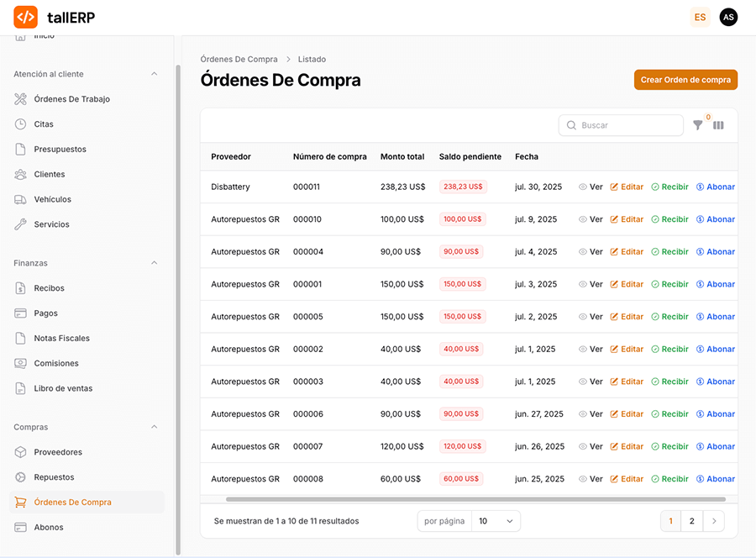Open Vehículos from the sidebar
The height and width of the screenshot is (558, 756).
(52, 199)
